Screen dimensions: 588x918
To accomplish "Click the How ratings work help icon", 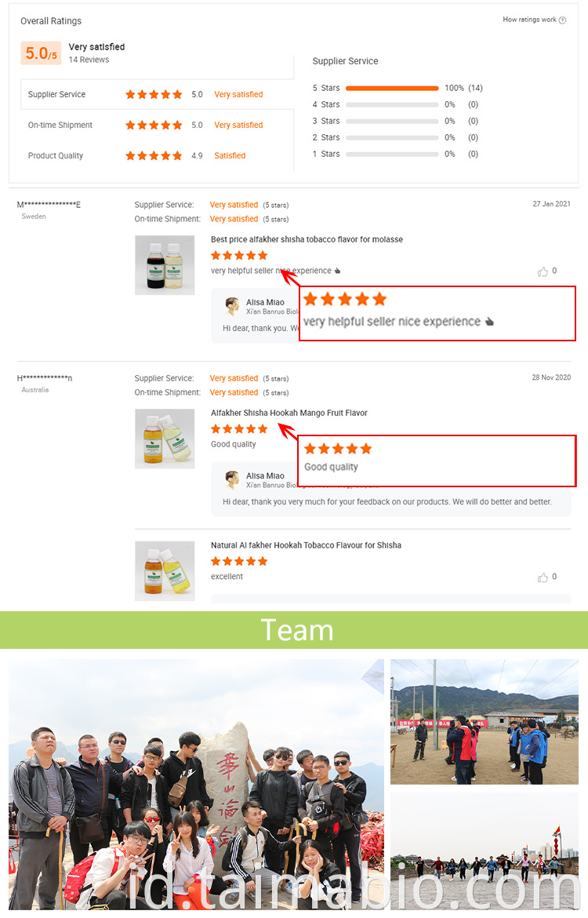I will [x=562, y=20].
